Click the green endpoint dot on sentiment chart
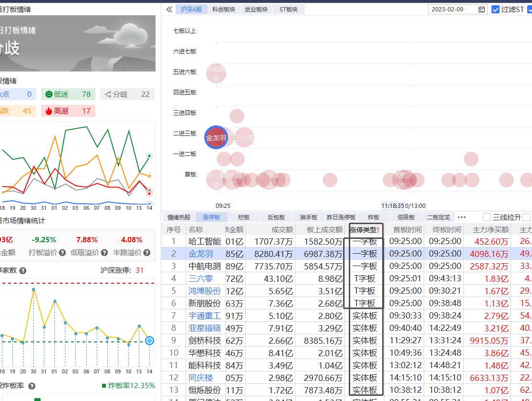This screenshot has width=532, height=401. [x=149, y=156]
